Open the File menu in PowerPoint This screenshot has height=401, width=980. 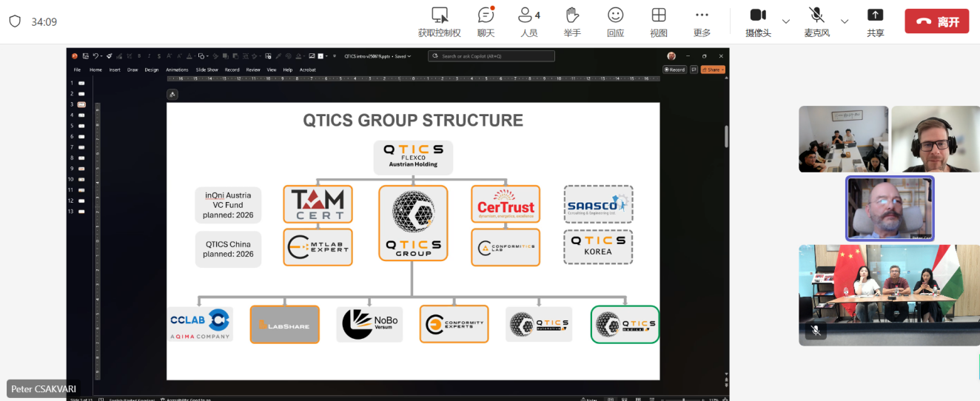point(77,70)
